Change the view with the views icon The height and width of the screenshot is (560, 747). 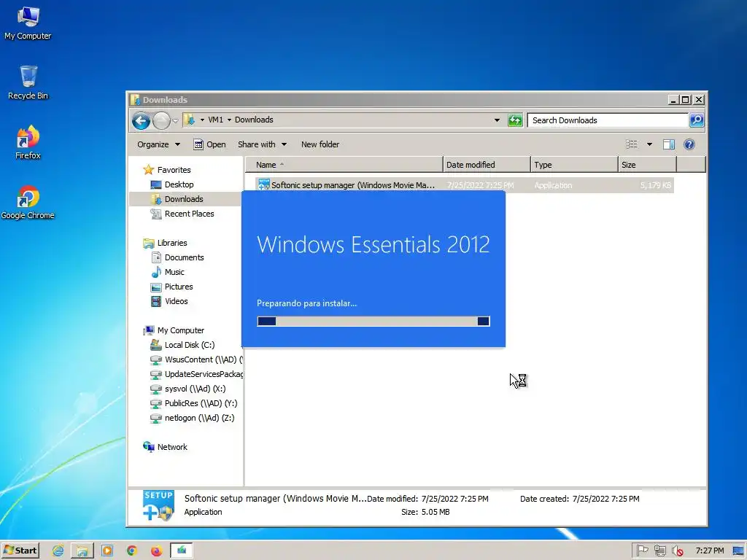coord(632,144)
